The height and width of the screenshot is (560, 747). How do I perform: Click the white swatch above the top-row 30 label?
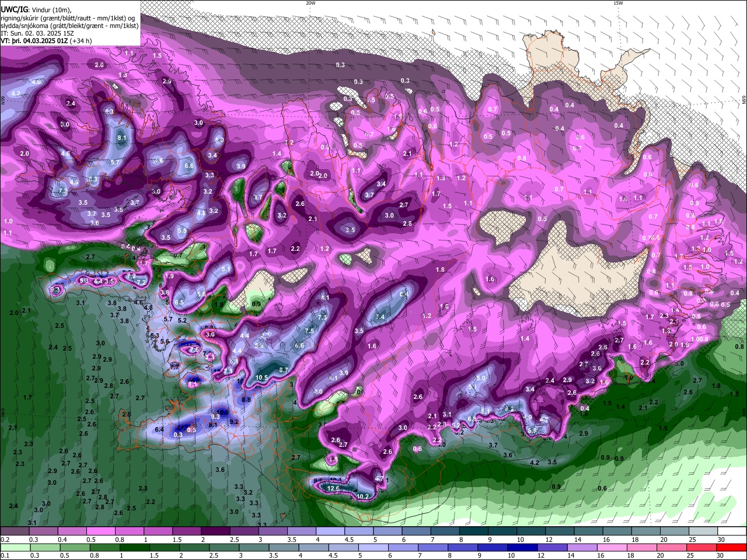(732, 531)
